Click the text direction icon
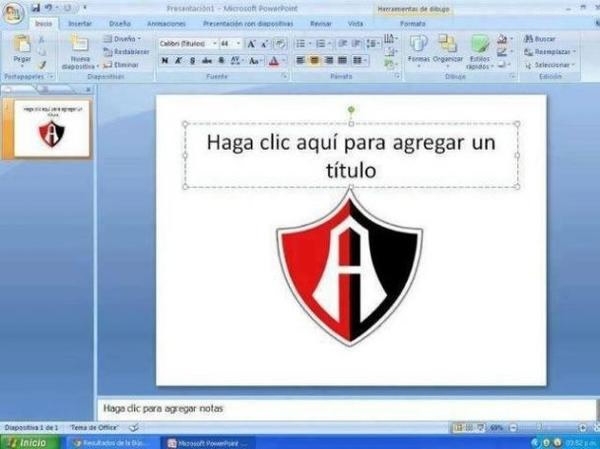The width and height of the screenshot is (600, 449). click(390, 39)
